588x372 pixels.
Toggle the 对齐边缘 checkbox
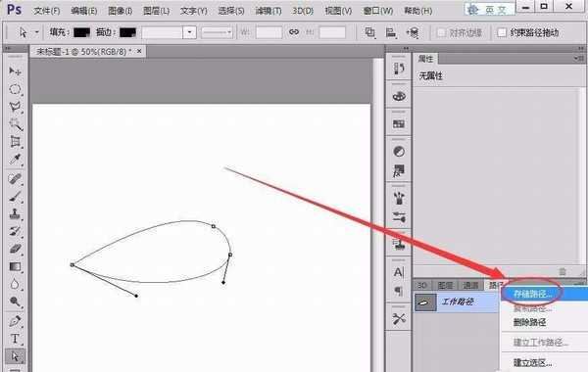[x=441, y=33]
